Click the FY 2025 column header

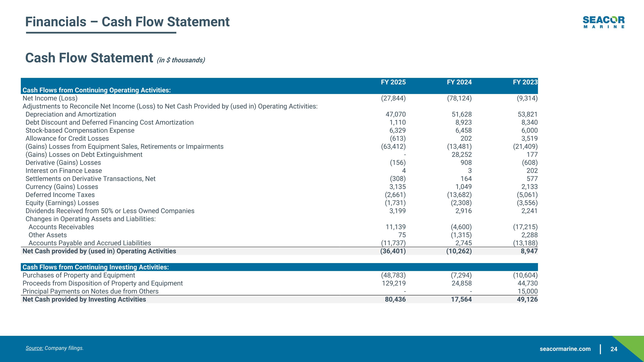[x=393, y=82]
